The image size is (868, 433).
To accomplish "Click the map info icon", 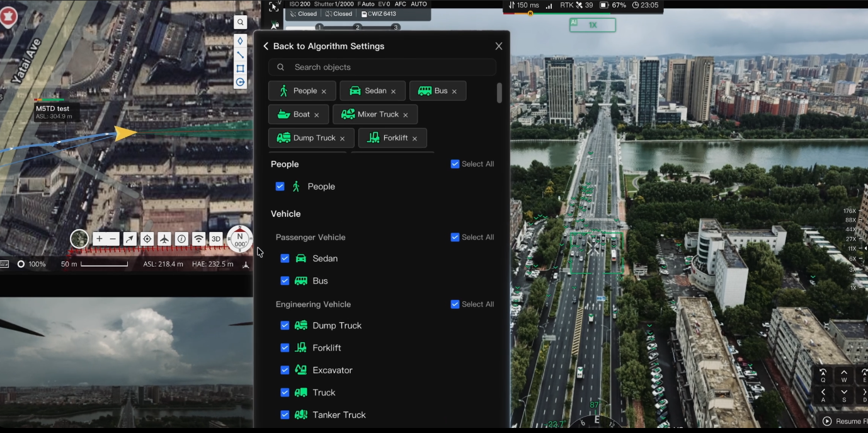I will tap(181, 239).
